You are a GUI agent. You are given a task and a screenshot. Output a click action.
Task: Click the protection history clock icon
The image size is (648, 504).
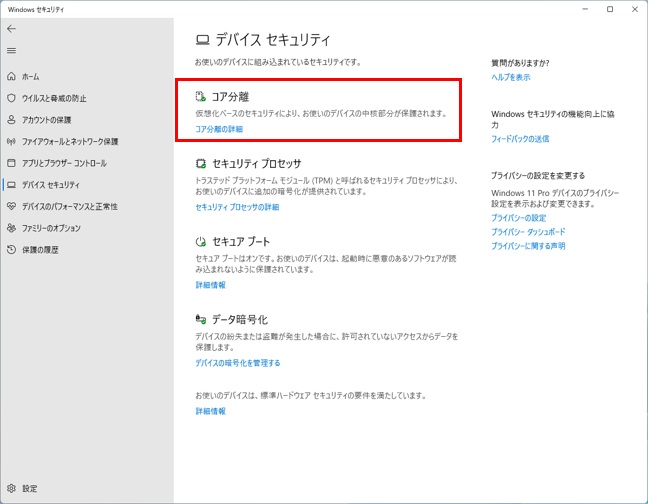[x=12, y=250]
